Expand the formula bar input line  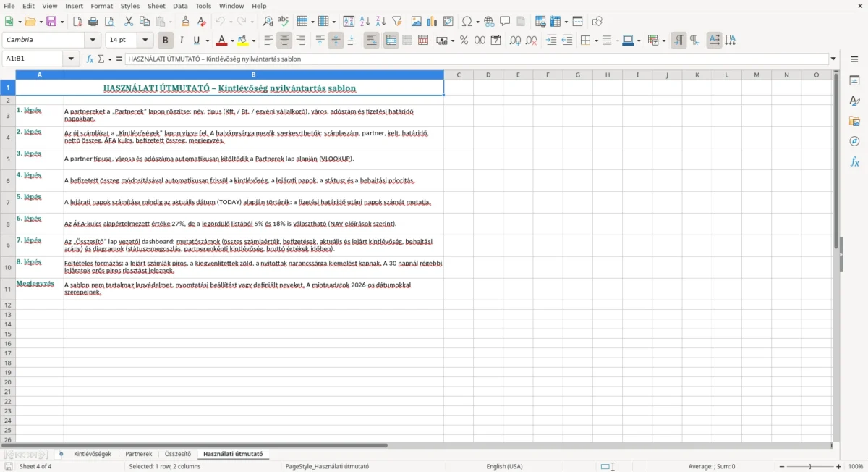[x=834, y=59]
